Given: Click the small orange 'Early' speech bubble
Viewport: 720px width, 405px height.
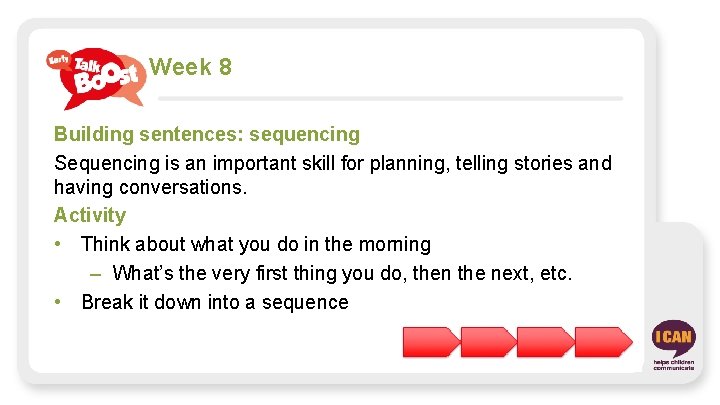Looking at the screenshot, I should pos(59,61).
